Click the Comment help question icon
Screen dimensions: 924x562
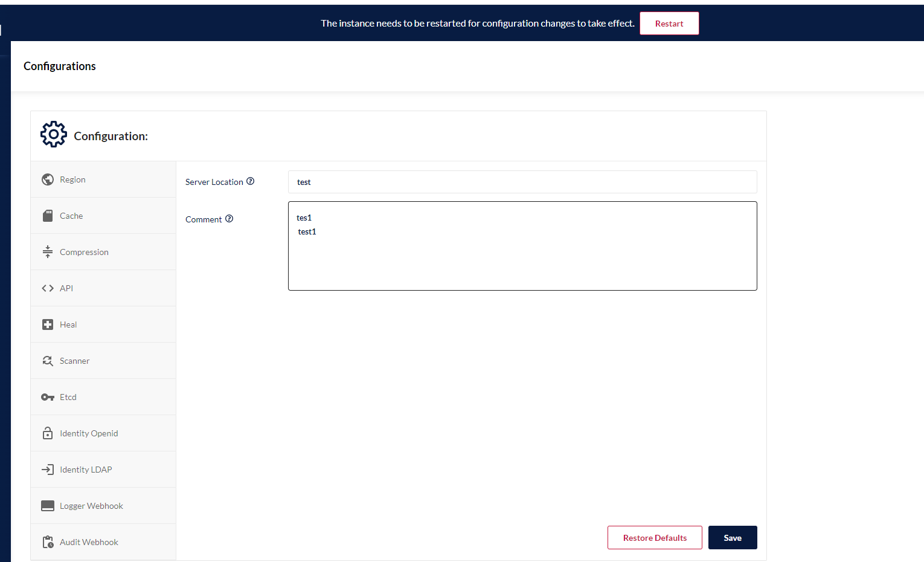[x=229, y=219]
